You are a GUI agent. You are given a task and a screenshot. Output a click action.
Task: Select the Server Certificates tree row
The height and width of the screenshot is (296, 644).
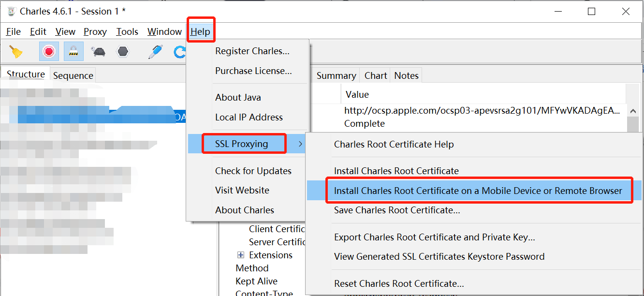pos(277,242)
